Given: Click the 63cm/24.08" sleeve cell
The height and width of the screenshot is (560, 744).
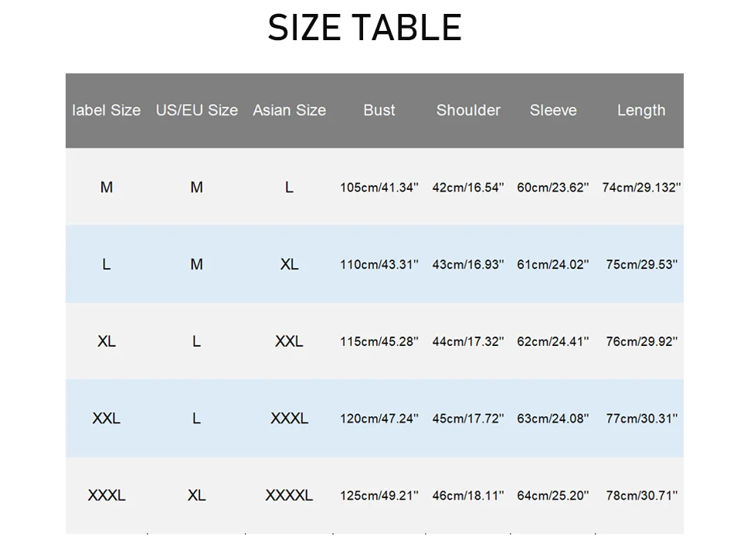Looking at the screenshot, I should point(553,419).
